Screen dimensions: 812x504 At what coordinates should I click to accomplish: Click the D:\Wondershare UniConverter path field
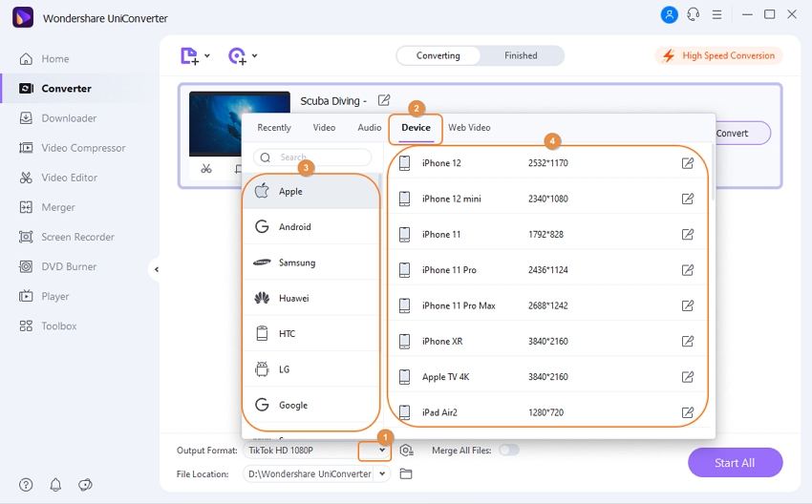310,474
